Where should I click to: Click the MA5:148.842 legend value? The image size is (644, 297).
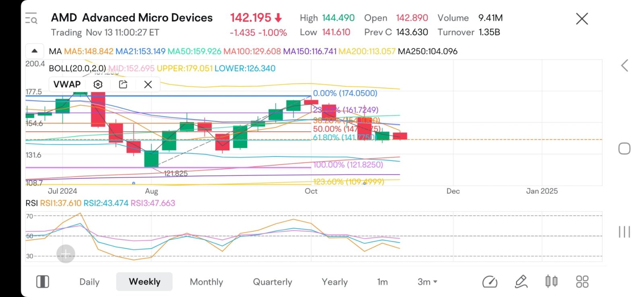(89, 52)
